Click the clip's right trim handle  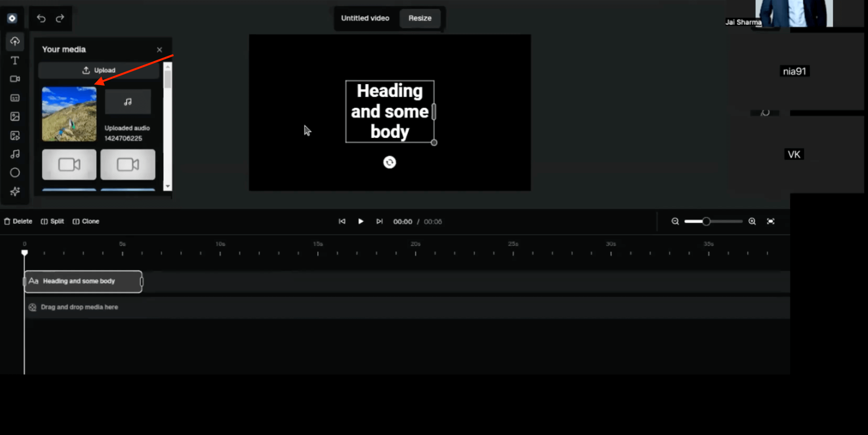[x=142, y=281]
